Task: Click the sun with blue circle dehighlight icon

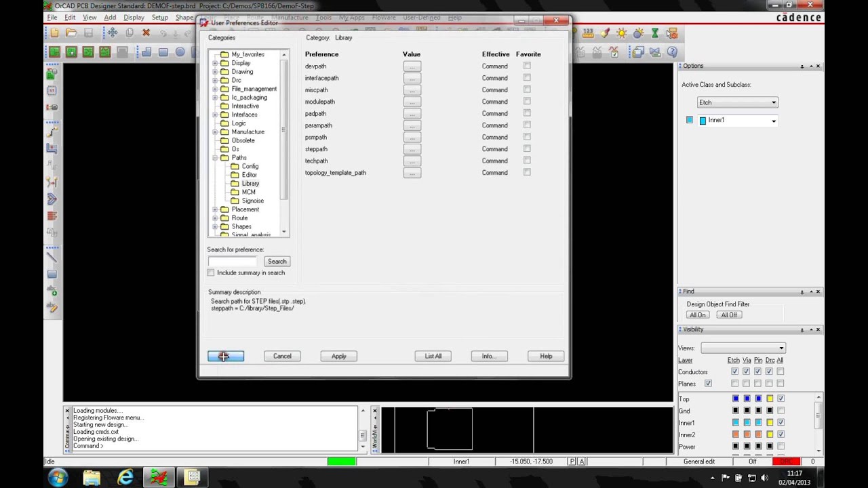Action: [638, 33]
